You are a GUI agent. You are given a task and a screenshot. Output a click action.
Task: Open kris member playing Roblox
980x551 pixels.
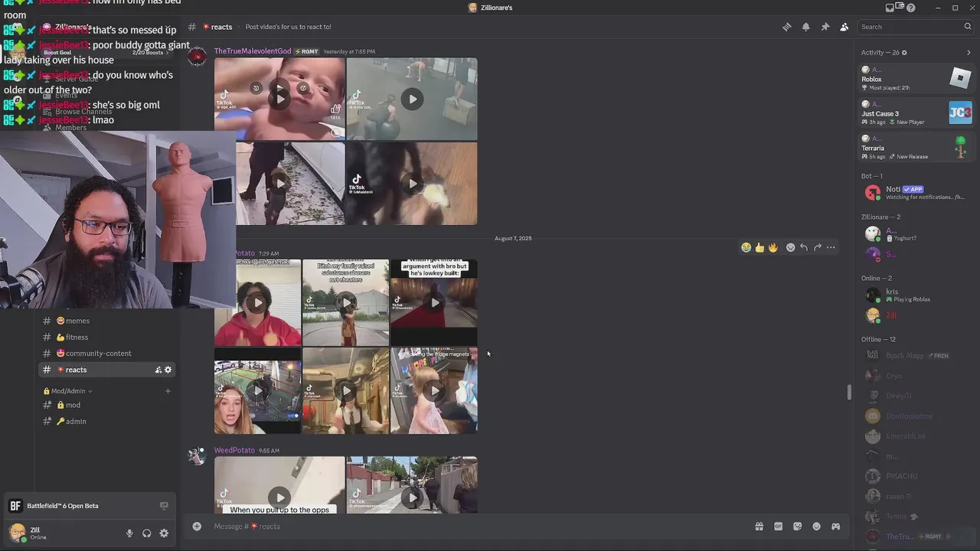coord(916,295)
